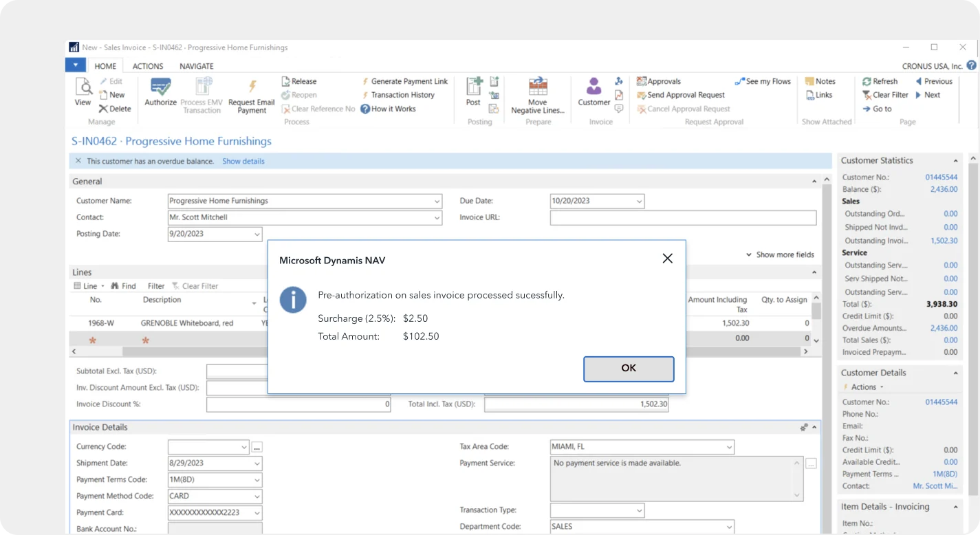
Task: Click the Invoice Details settings gear icon
Action: 804,428
